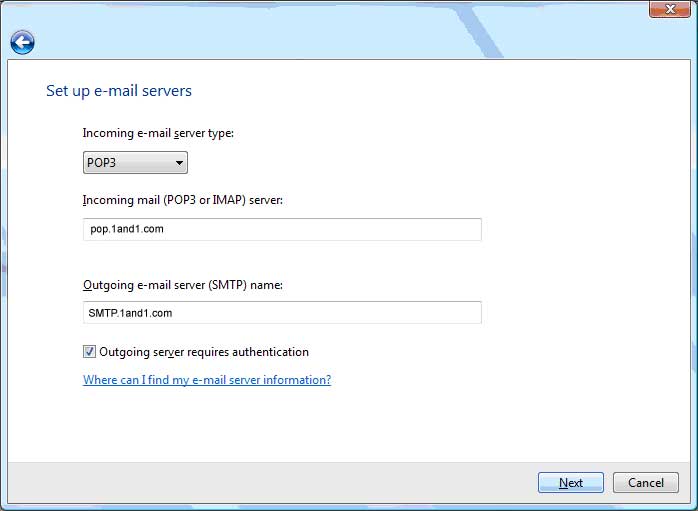Toggle Outgoing server requires authentication checkbox

point(89,352)
